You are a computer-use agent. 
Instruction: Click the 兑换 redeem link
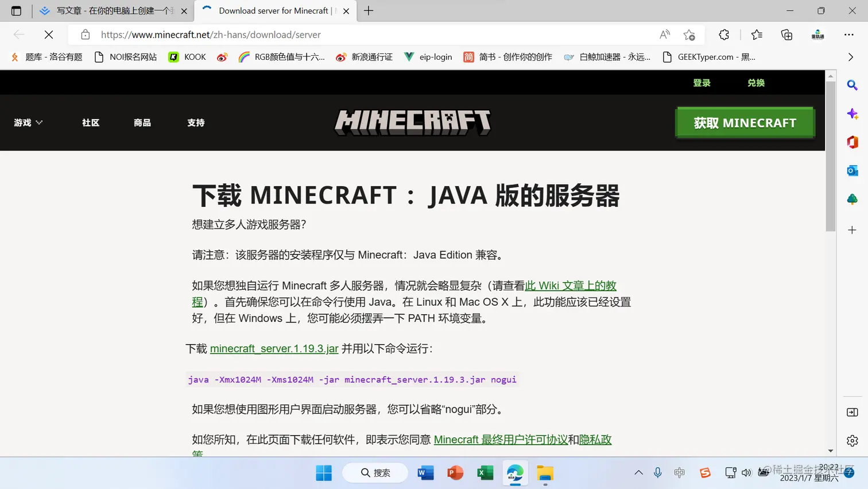[756, 83]
